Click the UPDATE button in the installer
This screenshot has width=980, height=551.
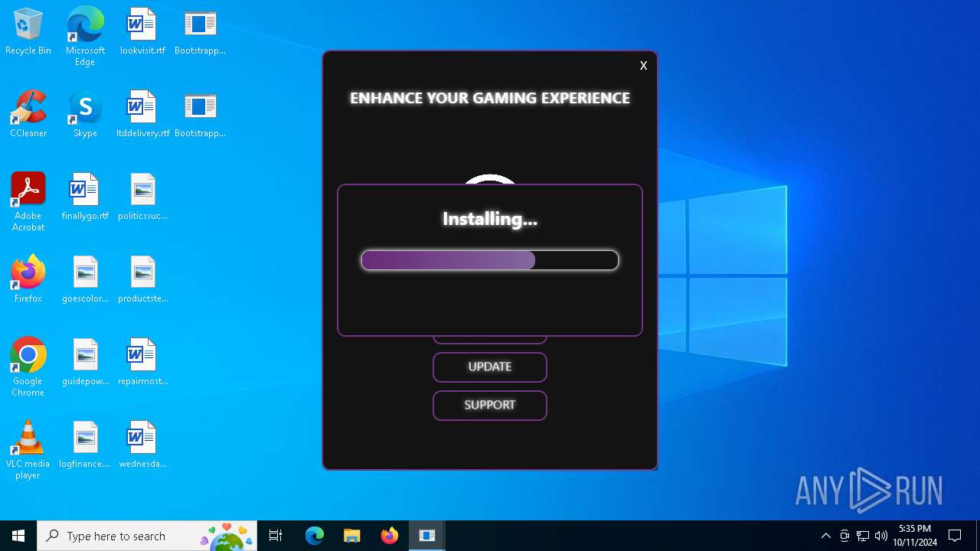pos(490,367)
